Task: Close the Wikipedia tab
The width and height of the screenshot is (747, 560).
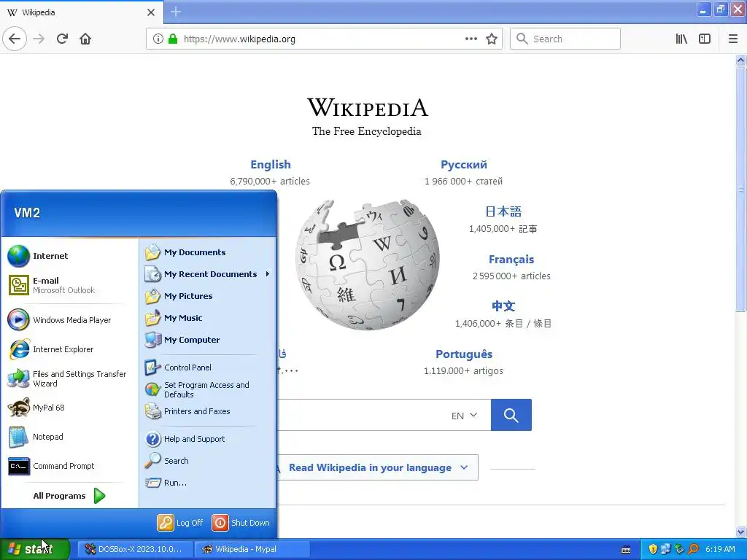Action: (x=150, y=12)
